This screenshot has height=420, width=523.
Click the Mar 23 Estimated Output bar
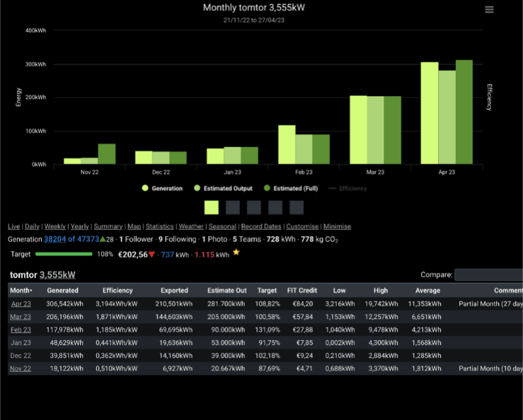coord(375,131)
